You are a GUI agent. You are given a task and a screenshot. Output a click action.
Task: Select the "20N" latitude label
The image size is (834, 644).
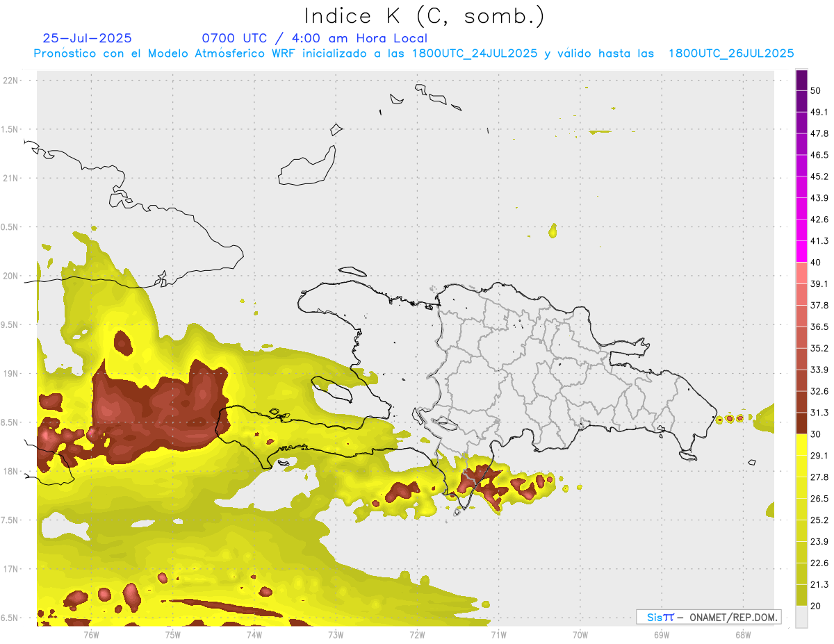[12, 276]
